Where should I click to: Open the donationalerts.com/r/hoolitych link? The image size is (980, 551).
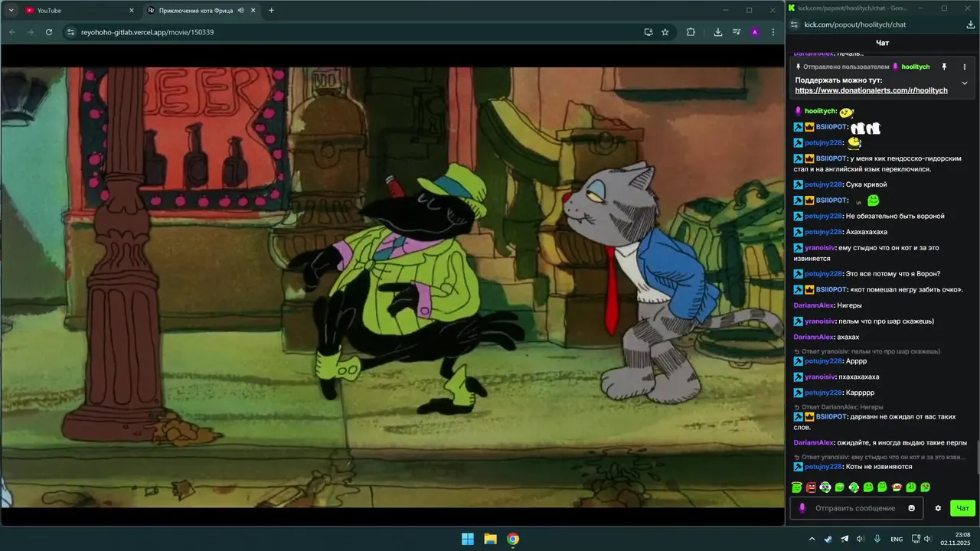(871, 90)
